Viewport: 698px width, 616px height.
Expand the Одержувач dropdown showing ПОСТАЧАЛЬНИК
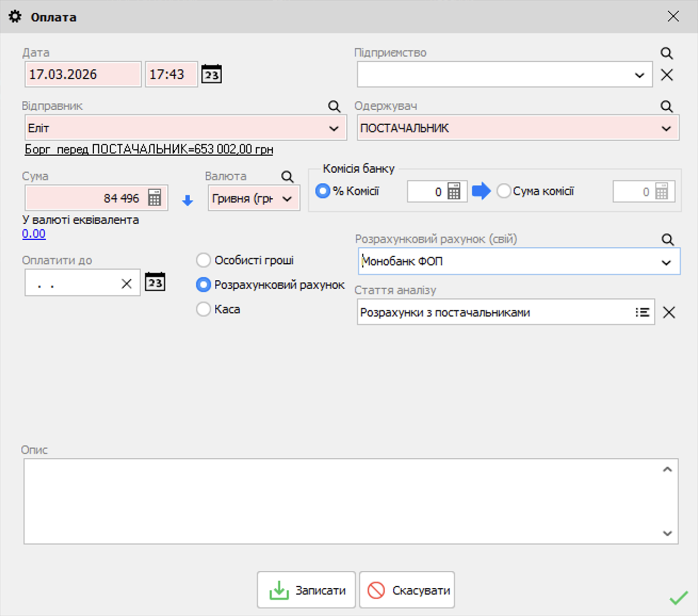click(666, 128)
